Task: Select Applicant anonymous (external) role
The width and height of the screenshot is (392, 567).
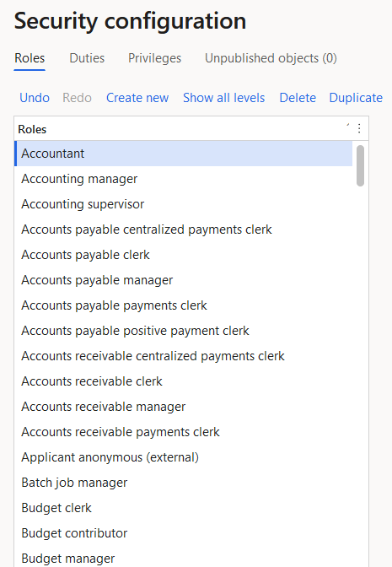Action: pos(183,457)
